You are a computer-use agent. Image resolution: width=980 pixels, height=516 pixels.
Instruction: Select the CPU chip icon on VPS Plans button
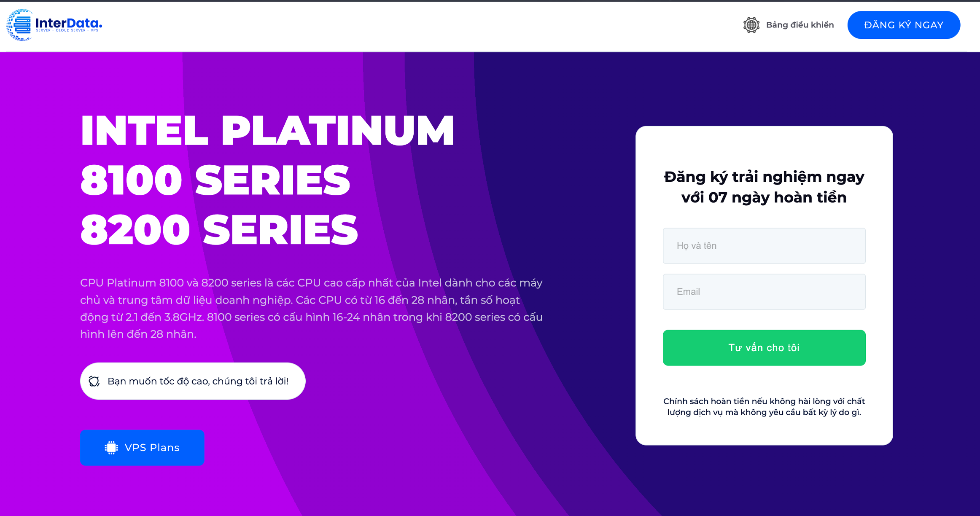[110, 447]
